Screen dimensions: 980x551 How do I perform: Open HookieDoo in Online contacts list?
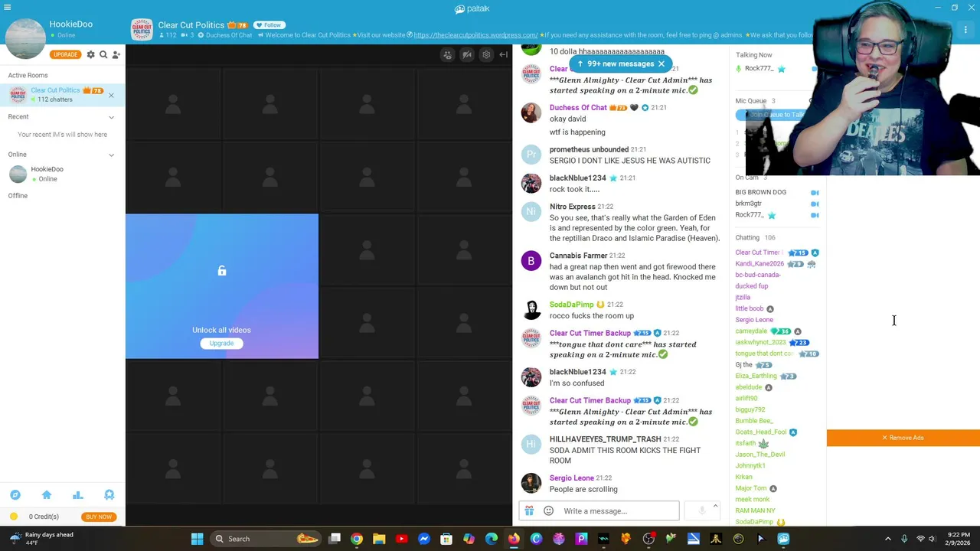pos(62,174)
